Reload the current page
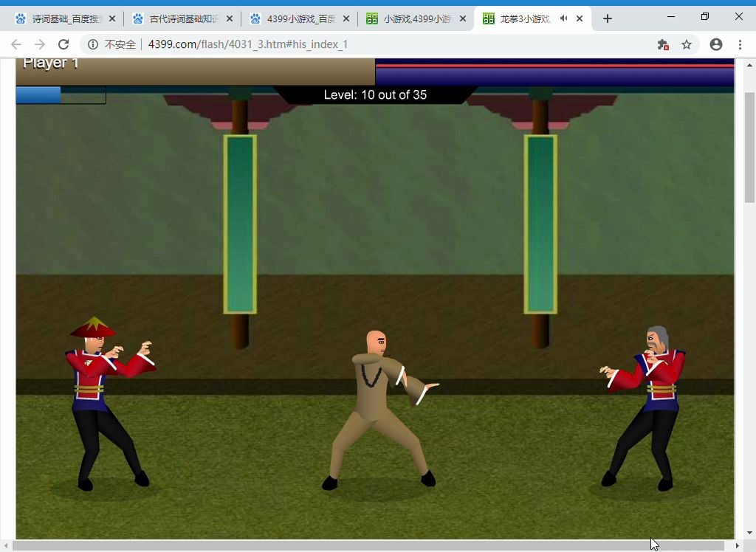 point(63,44)
